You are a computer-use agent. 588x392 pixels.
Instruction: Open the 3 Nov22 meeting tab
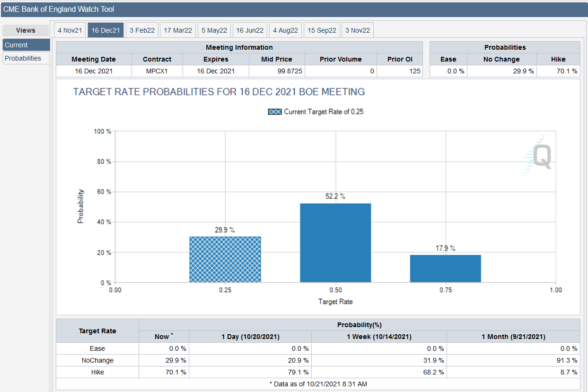click(357, 30)
